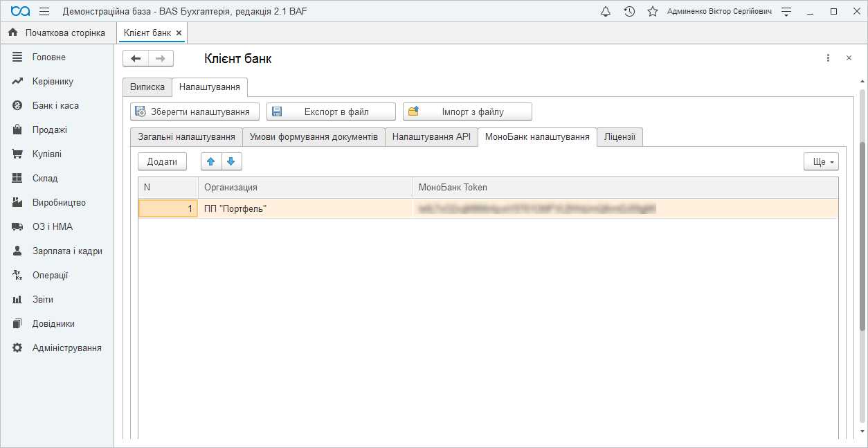Open Банк і каса section
The height and width of the screenshot is (448, 868).
click(x=55, y=106)
